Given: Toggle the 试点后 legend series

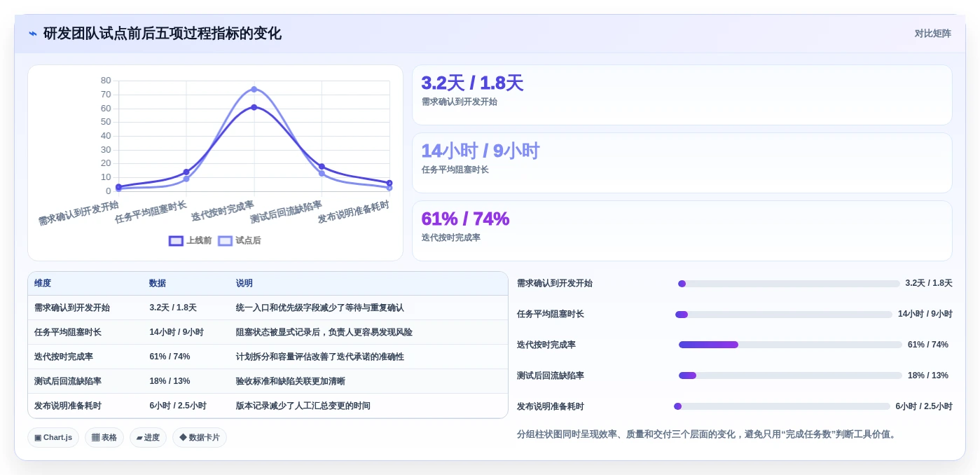Looking at the screenshot, I should pyautogui.click(x=240, y=240).
